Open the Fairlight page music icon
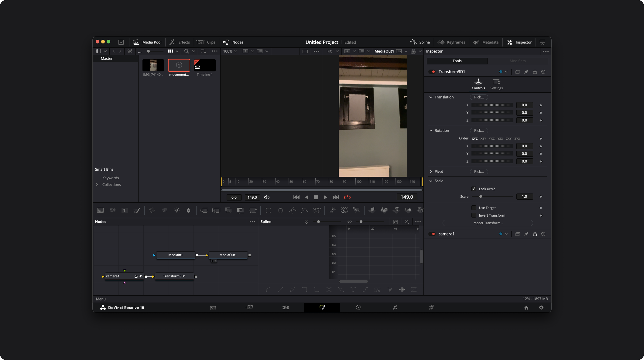Image resolution: width=644 pixels, height=360 pixels. click(395, 307)
